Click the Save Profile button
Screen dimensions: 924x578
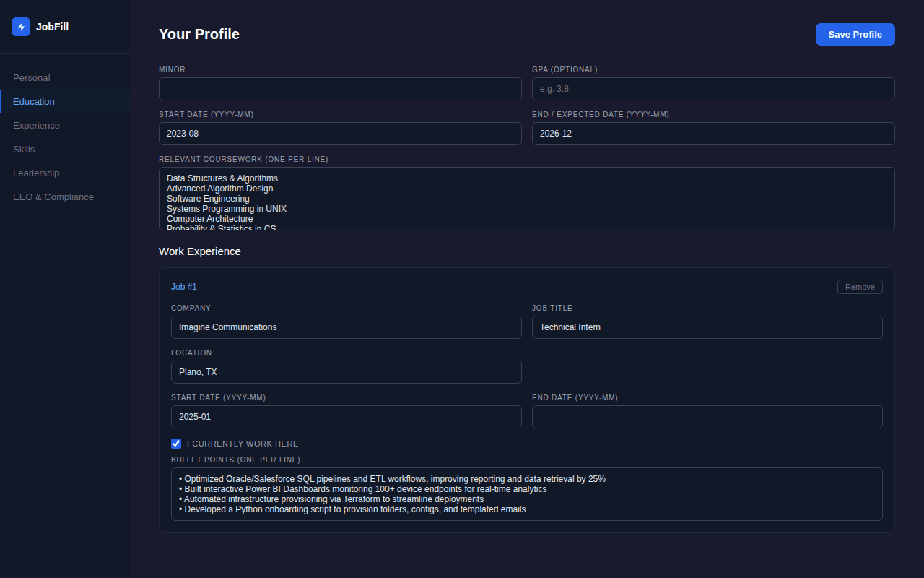click(855, 34)
